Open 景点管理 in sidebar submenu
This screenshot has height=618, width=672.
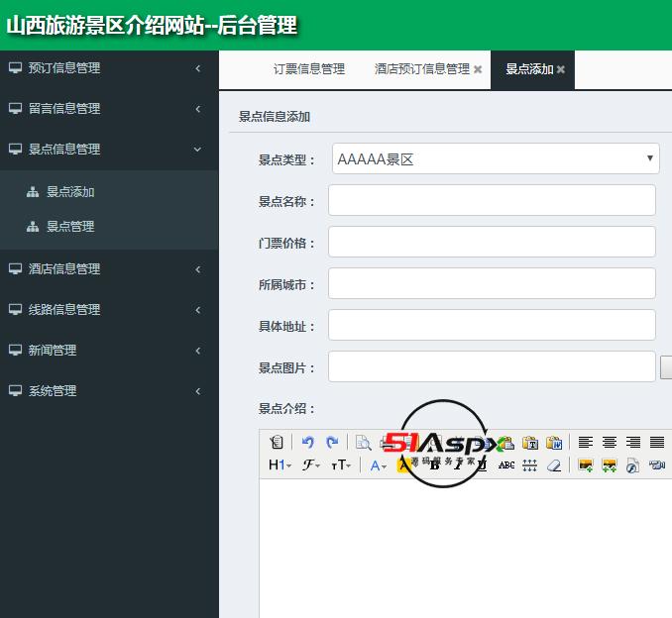[x=70, y=226]
